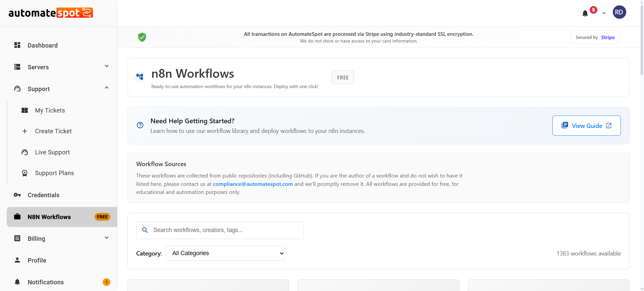Click the Billing receipt icon
The image size is (644, 291).
point(17,238)
